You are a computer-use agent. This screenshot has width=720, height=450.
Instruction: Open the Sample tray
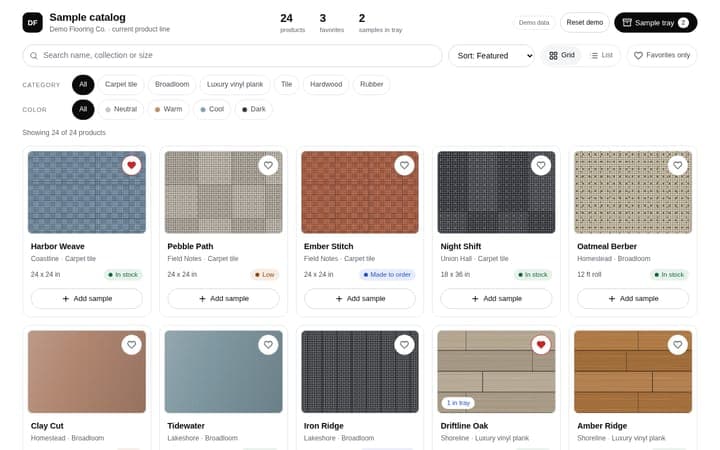pos(655,22)
